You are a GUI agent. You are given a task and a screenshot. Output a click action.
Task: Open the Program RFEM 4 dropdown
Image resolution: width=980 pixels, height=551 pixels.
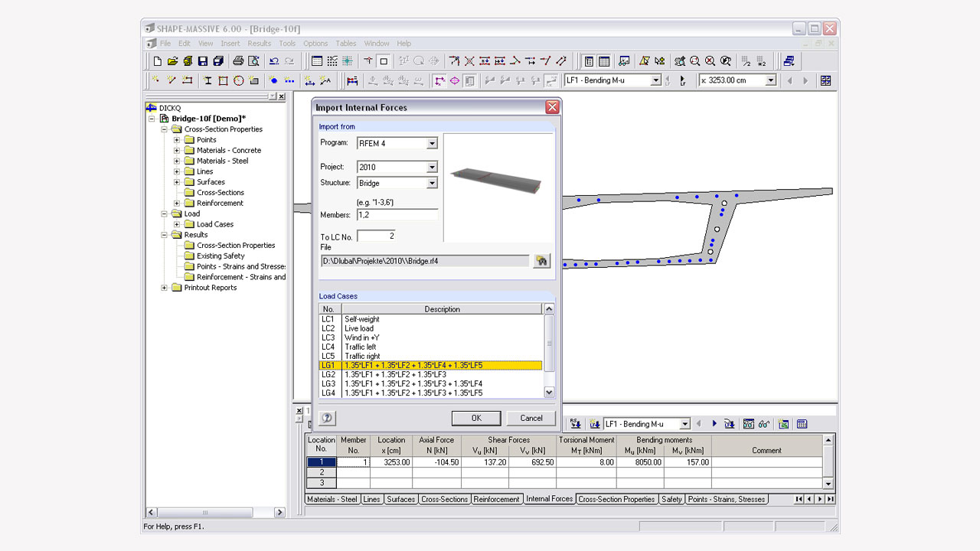(x=432, y=143)
